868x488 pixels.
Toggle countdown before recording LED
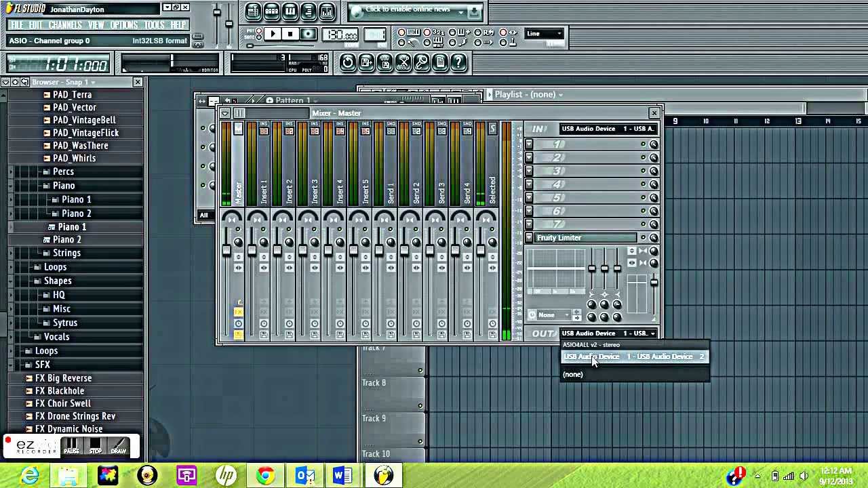[427, 32]
